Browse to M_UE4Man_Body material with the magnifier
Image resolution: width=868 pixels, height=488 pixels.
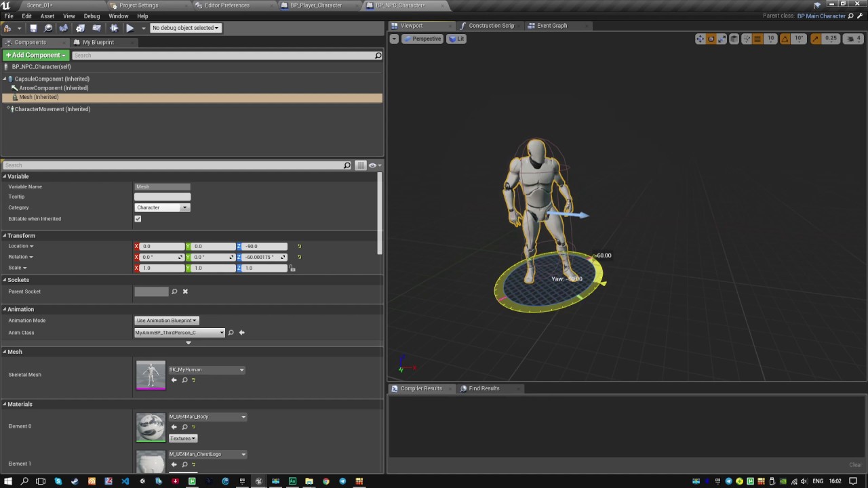point(184,427)
